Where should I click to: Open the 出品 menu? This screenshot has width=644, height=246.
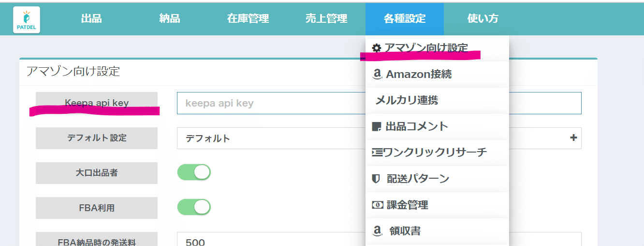click(x=91, y=19)
